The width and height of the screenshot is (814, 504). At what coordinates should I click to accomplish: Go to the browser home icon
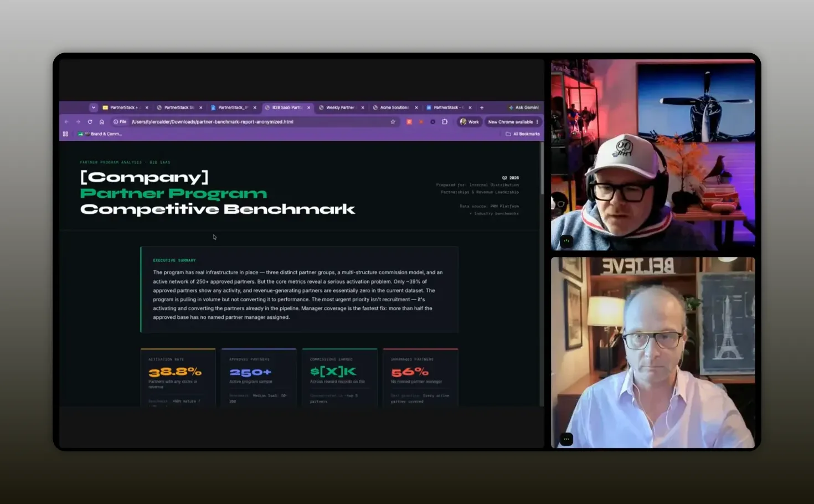point(102,122)
